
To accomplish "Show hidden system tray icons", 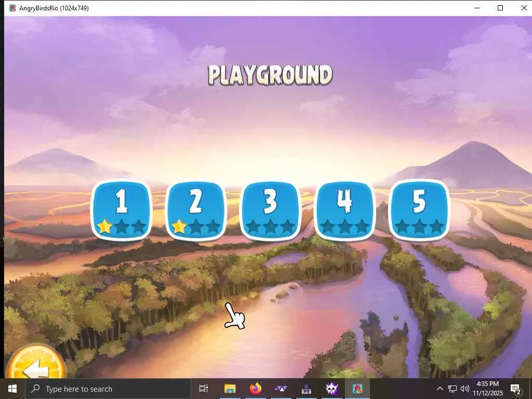I will click(440, 389).
